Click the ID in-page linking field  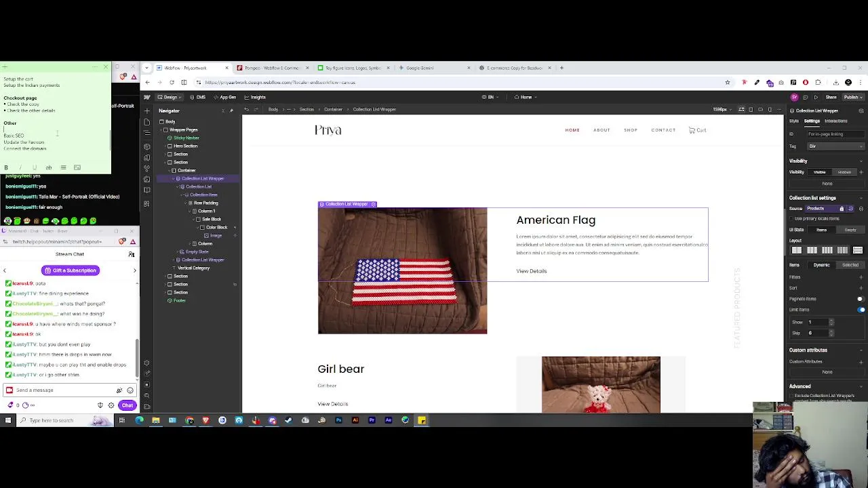(835, 134)
